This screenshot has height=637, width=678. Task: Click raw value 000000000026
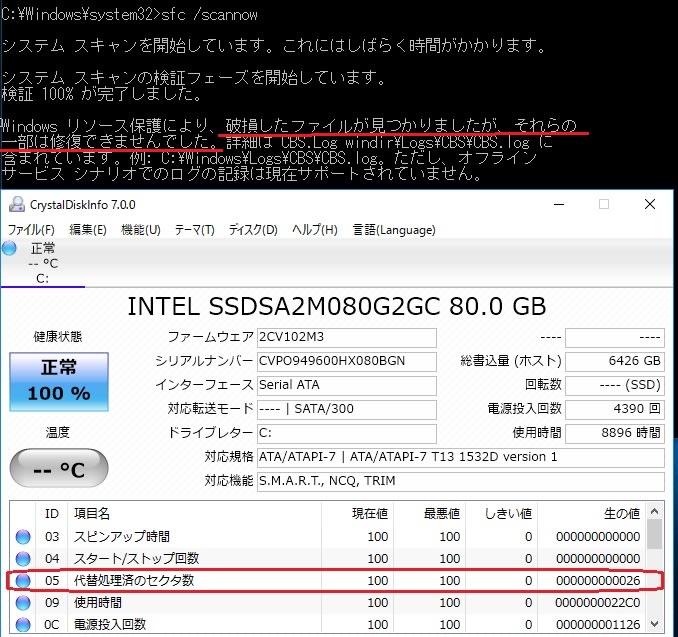pos(598,581)
